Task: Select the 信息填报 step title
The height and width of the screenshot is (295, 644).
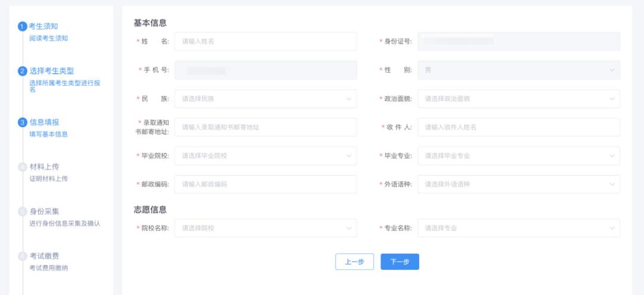Action: [44, 122]
